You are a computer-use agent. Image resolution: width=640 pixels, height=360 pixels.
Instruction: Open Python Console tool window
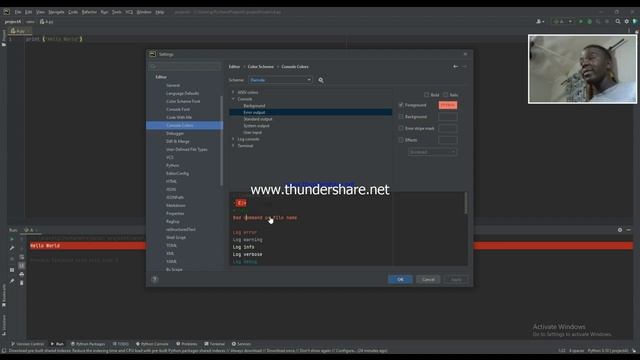coord(152,344)
